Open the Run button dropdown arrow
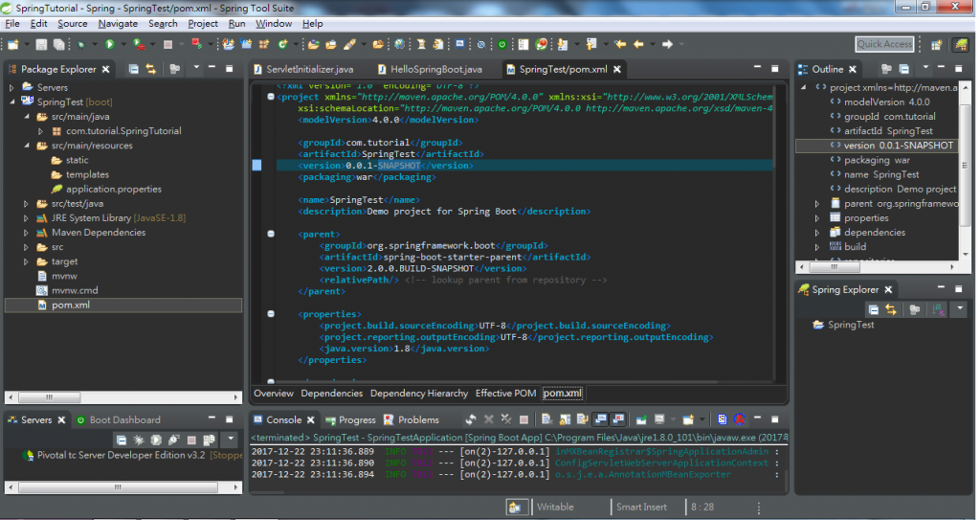The width and height of the screenshot is (980, 520). click(x=123, y=44)
